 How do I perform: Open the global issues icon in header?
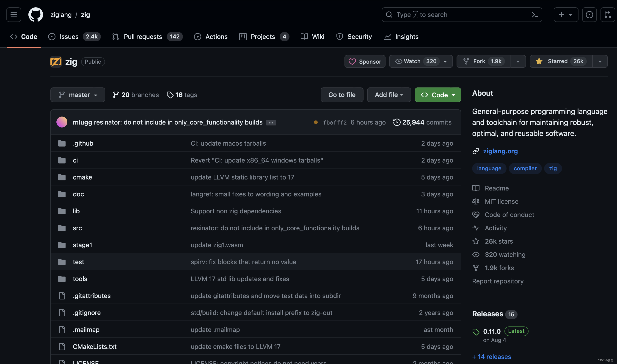pyautogui.click(x=589, y=15)
